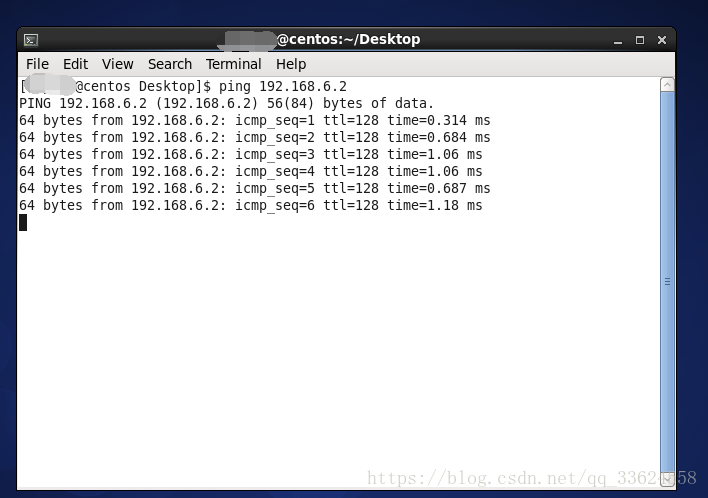Viewport: 708px width, 498px height.
Task: Open the Edit menu
Action: tap(75, 64)
